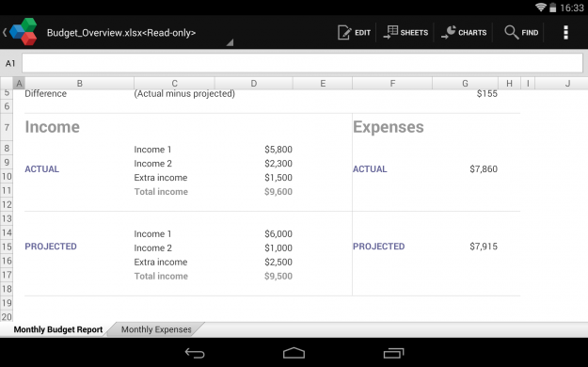The height and width of the screenshot is (367, 588).
Task: Open Android recent apps icon
Action: 393,353
